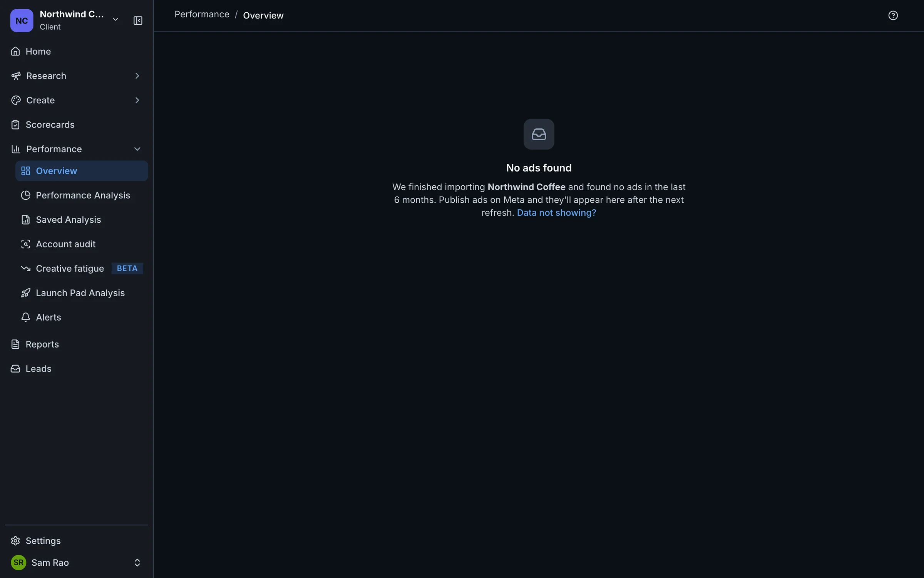Open Account audit page
The height and width of the screenshot is (578, 924).
82,244
